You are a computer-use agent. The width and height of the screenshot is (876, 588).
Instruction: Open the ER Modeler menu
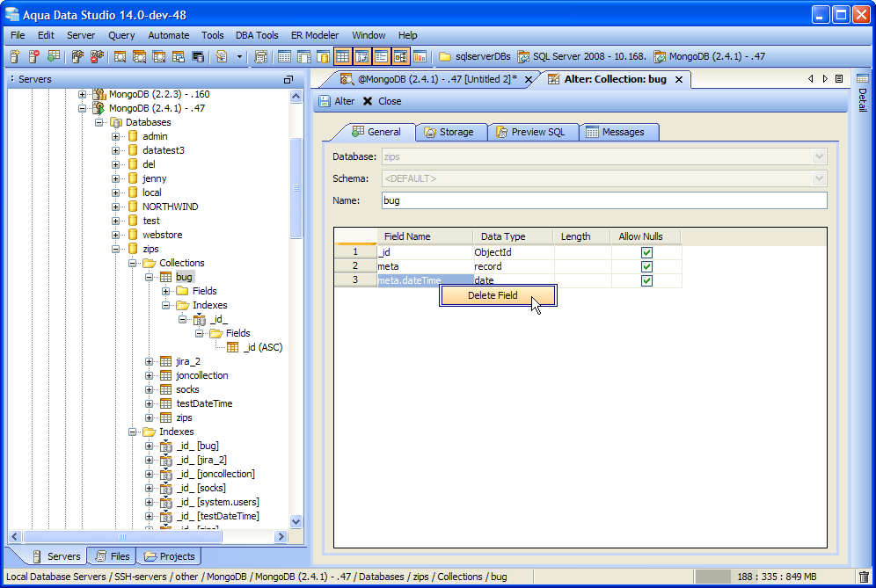[315, 35]
